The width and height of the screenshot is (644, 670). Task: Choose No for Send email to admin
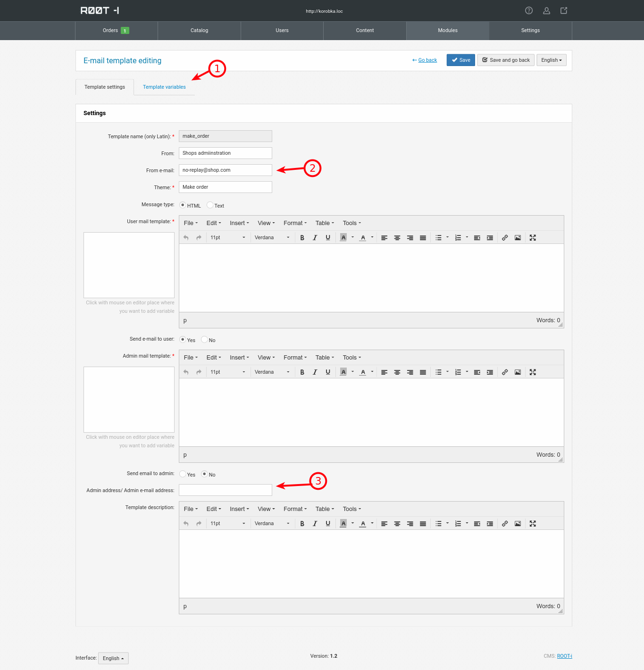tap(204, 474)
